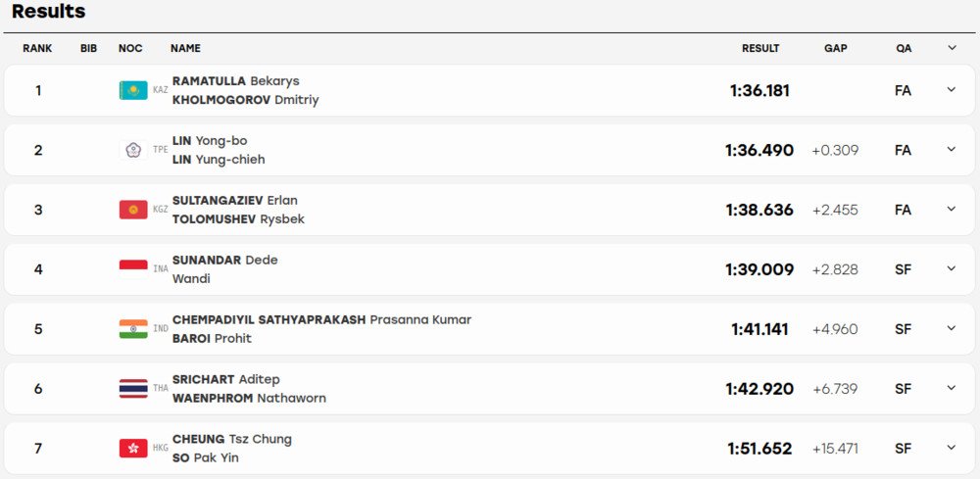Image resolution: width=980 pixels, height=479 pixels.
Task: Click the Kazakhstan flag icon
Action: [133, 90]
